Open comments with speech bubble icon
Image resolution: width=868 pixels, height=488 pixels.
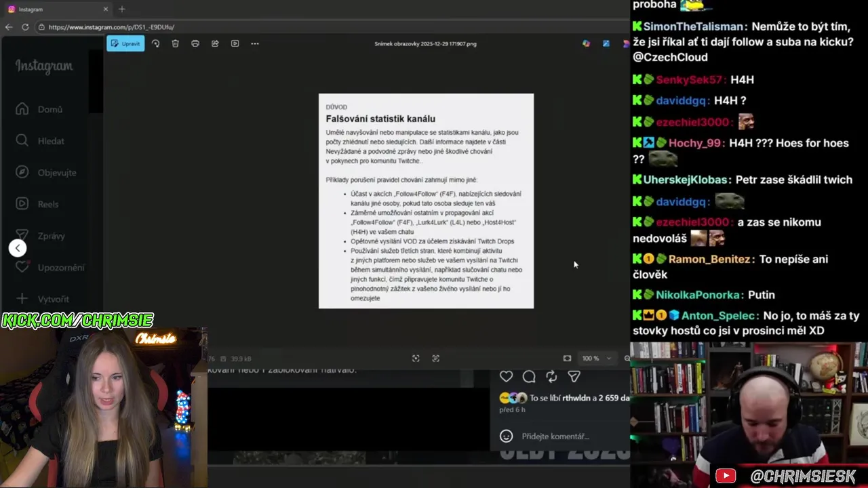[529, 376]
